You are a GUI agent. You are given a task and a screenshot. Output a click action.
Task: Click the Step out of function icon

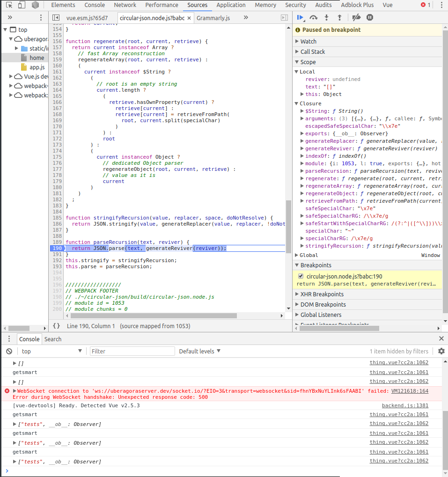(x=339, y=18)
